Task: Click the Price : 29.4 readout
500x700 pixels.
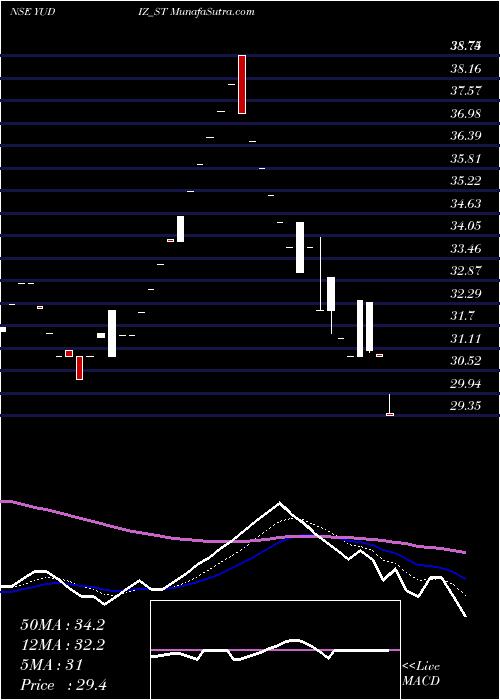Action: [x=63, y=685]
